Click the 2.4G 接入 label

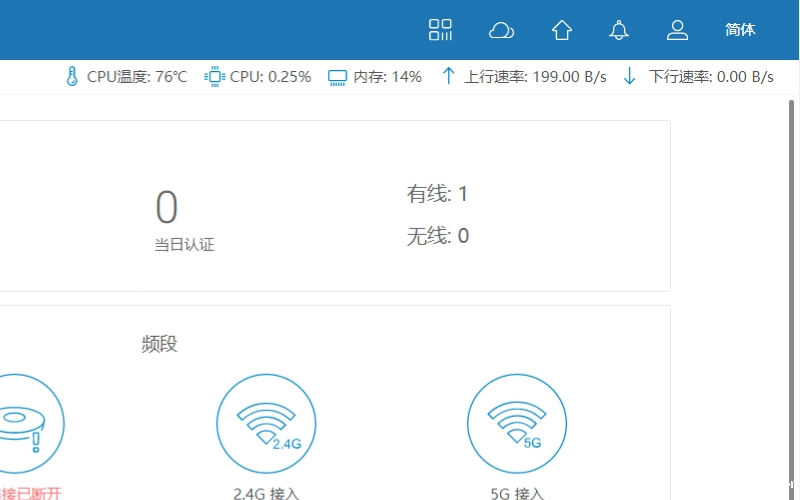(266, 493)
